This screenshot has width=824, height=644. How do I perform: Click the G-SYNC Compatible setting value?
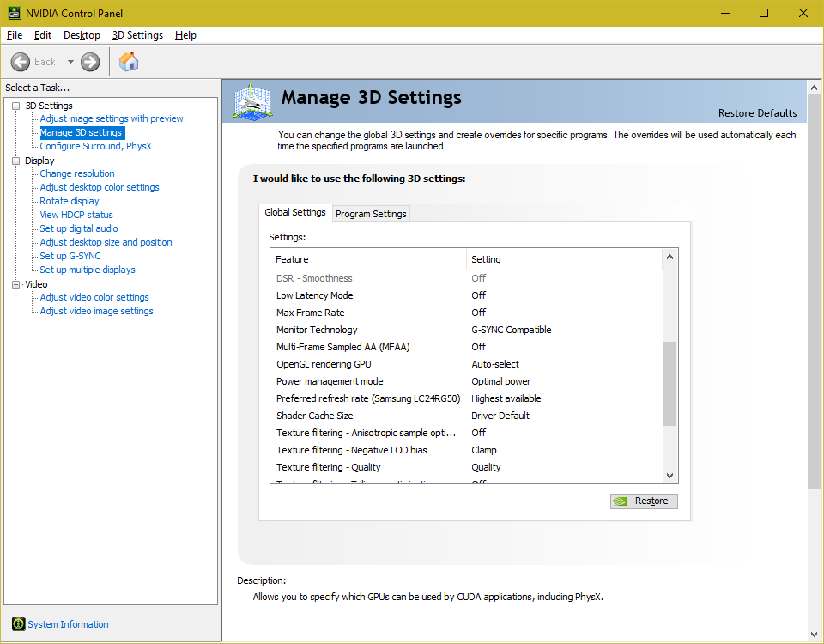[x=512, y=330]
